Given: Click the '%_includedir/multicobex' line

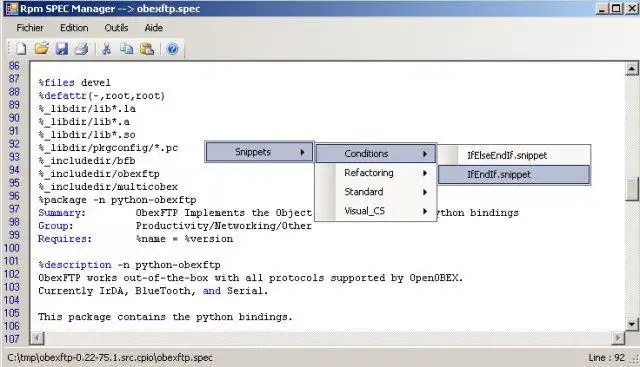Looking at the screenshot, I should [108, 187].
